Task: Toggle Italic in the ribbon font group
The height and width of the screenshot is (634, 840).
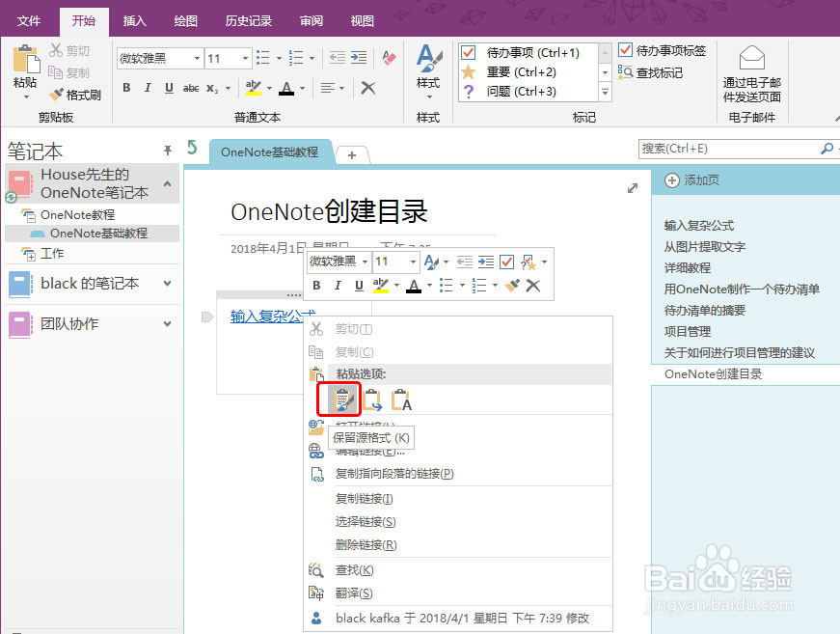Action: coord(148,88)
